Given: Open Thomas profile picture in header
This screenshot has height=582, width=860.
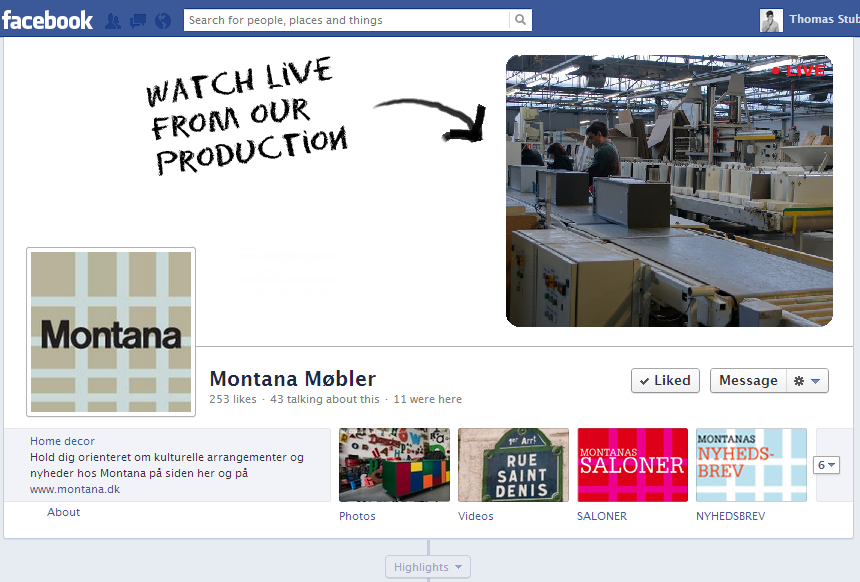Looking at the screenshot, I should click(x=771, y=20).
